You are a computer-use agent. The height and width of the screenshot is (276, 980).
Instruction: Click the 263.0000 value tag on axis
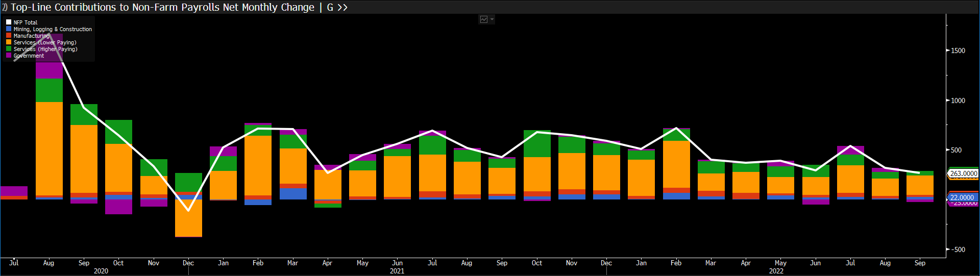[963, 173]
